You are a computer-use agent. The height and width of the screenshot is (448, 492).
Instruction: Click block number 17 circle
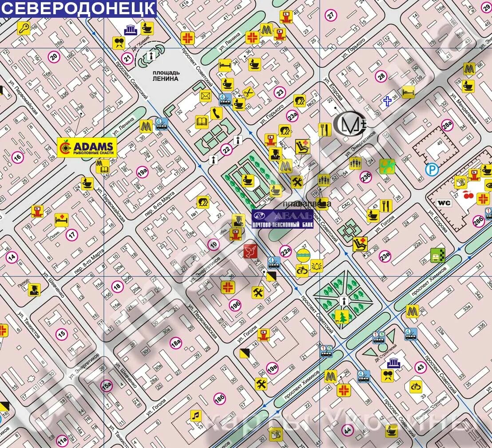(72, 235)
